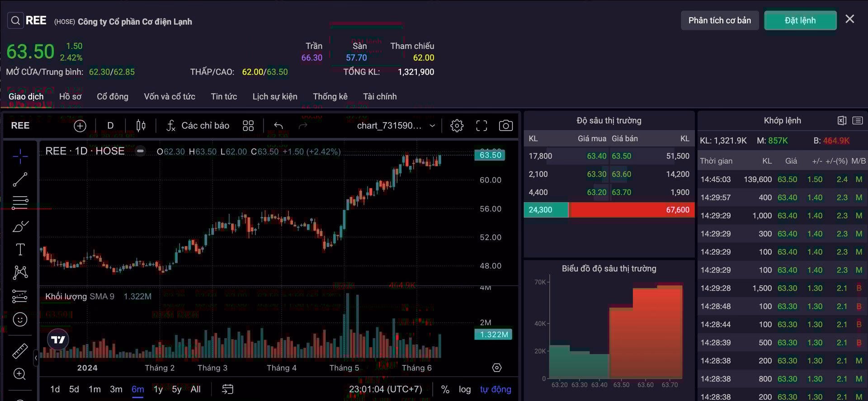
Task: Open the measure ruler tool
Action: pos(20,351)
